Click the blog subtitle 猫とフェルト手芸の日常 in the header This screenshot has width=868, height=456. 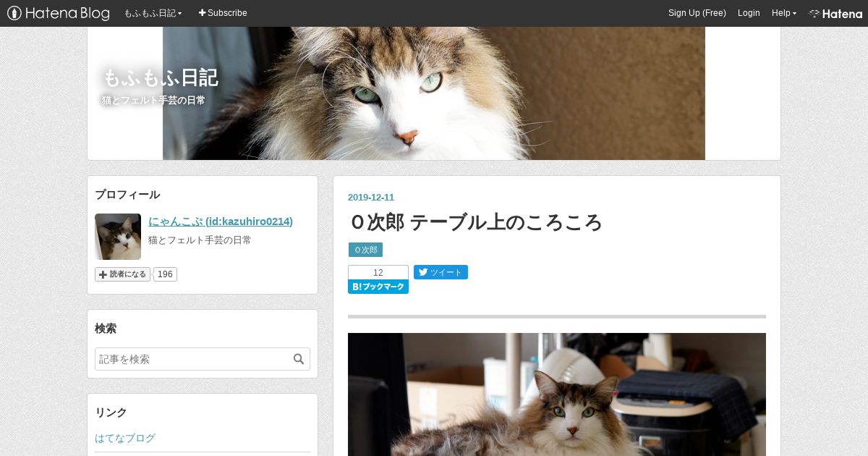(153, 100)
